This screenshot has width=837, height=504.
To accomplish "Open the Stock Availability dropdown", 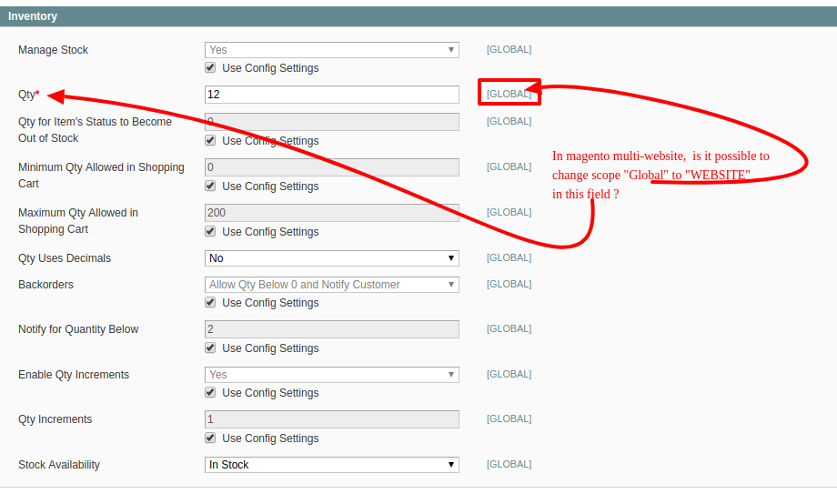I will pos(331,465).
